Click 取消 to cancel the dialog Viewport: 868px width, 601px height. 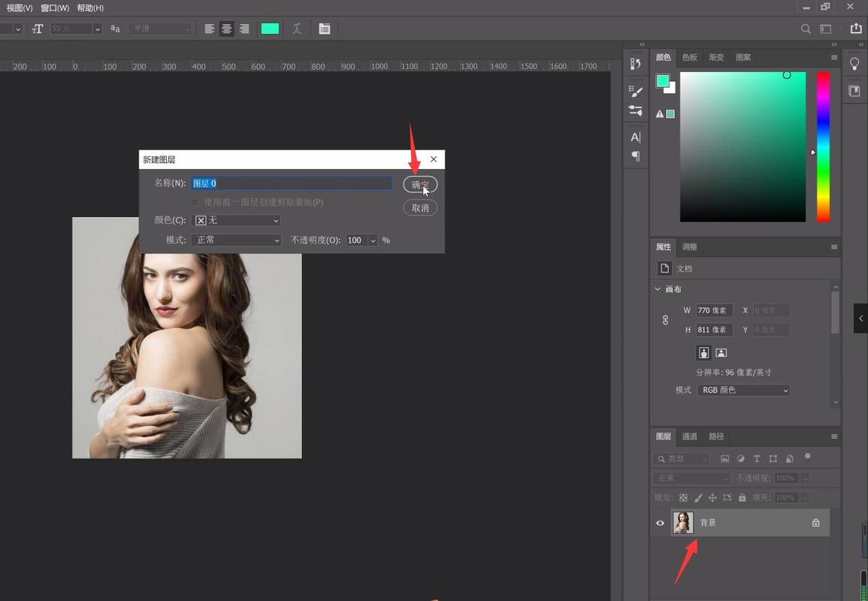click(420, 208)
